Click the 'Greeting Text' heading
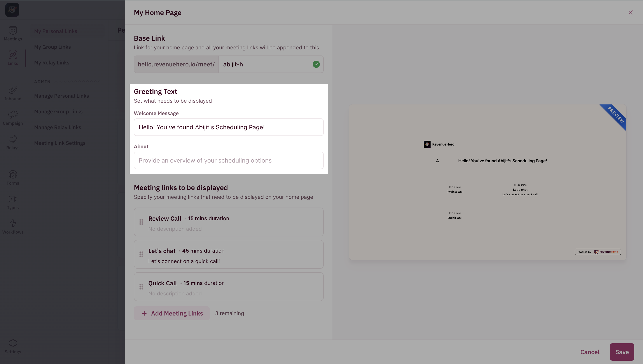Image resolution: width=643 pixels, height=364 pixels. tap(155, 92)
